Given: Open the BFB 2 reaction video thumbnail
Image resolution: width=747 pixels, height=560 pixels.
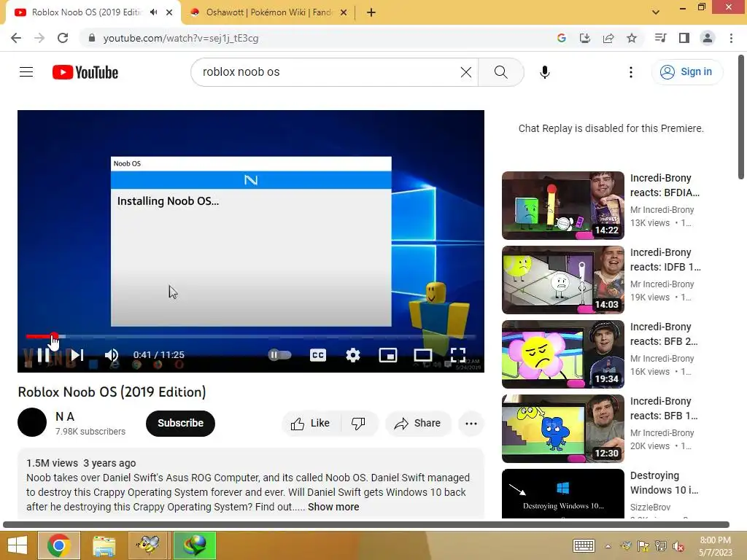Looking at the screenshot, I should [x=562, y=354].
